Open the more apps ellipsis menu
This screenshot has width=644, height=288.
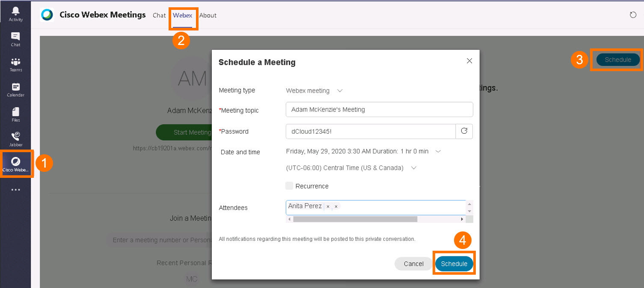coord(15,190)
